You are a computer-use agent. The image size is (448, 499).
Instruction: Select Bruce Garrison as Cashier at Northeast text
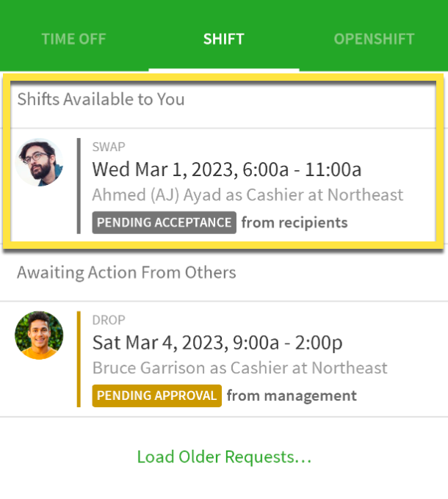coord(239,368)
